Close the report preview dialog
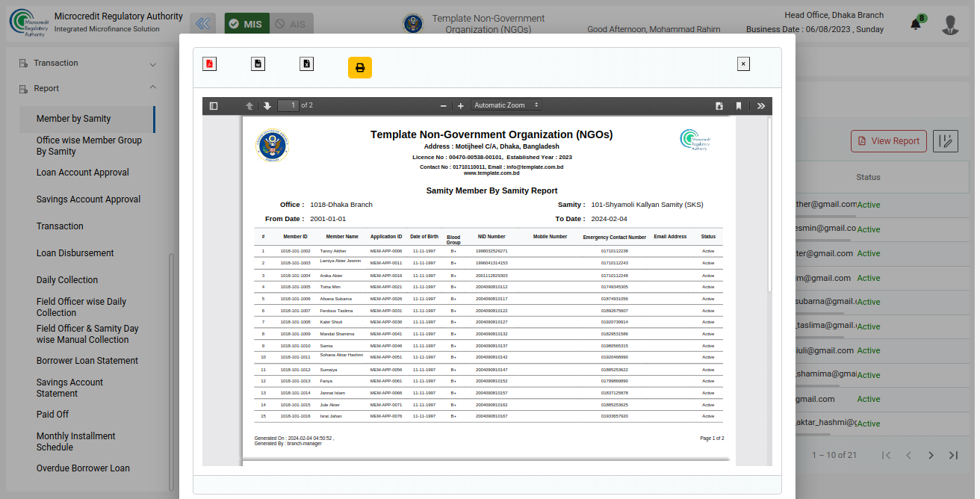Image resolution: width=980 pixels, height=499 pixels. coord(743,64)
